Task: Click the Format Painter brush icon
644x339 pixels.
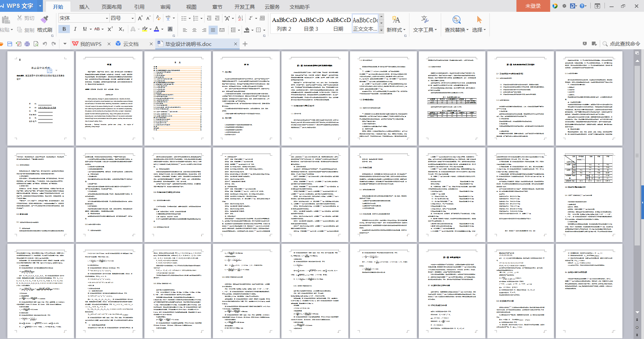Action: [x=44, y=19]
